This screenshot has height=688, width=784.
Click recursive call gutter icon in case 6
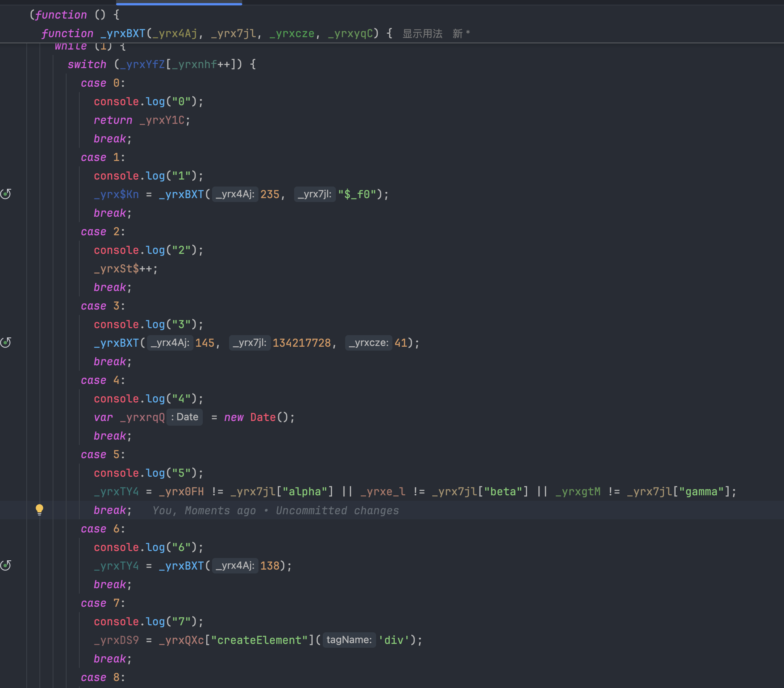pyautogui.click(x=6, y=565)
